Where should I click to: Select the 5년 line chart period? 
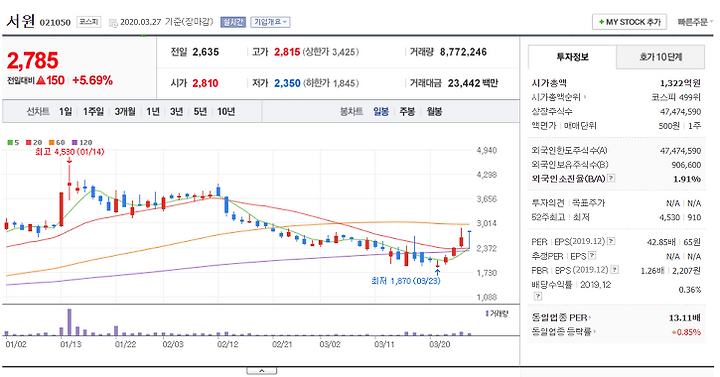(x=200, y=112)
